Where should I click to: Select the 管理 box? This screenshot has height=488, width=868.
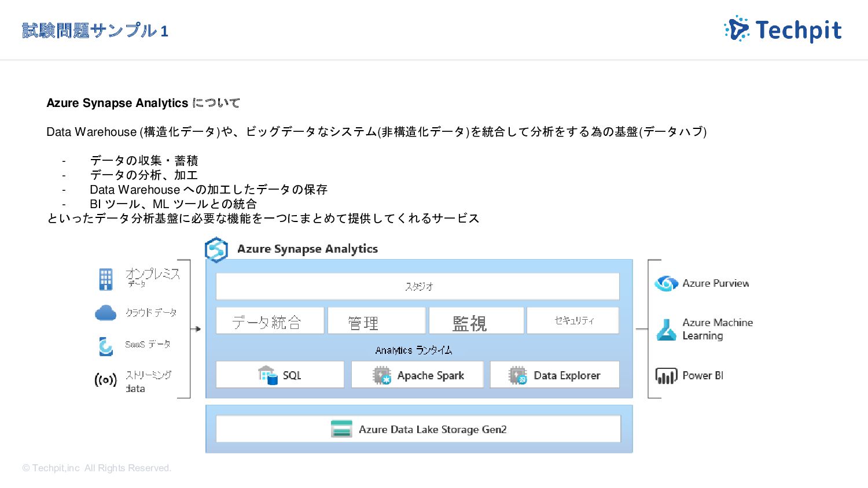tap(377, 321)
